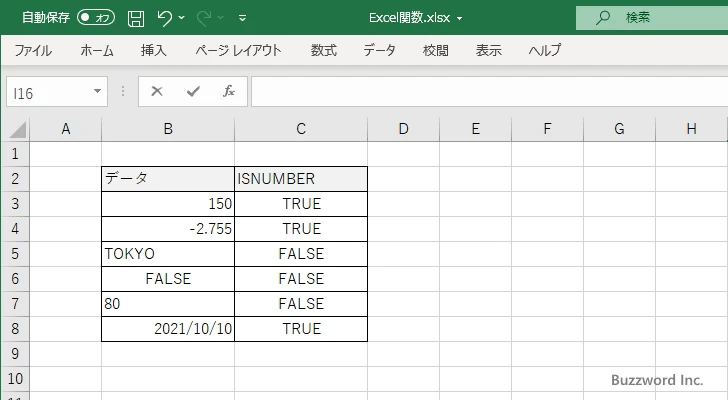The width and height of the screenshot is (728, 400).
Task: Click the Cancel X formula icon
Action: coord(157,91)
